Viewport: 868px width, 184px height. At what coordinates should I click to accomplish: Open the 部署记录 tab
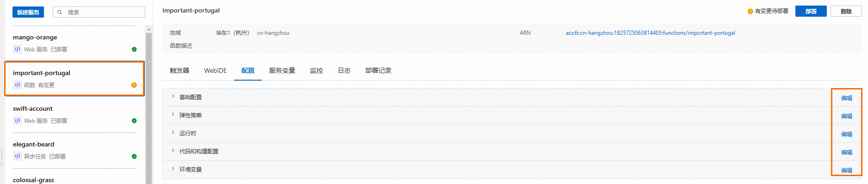pos(378,70)
